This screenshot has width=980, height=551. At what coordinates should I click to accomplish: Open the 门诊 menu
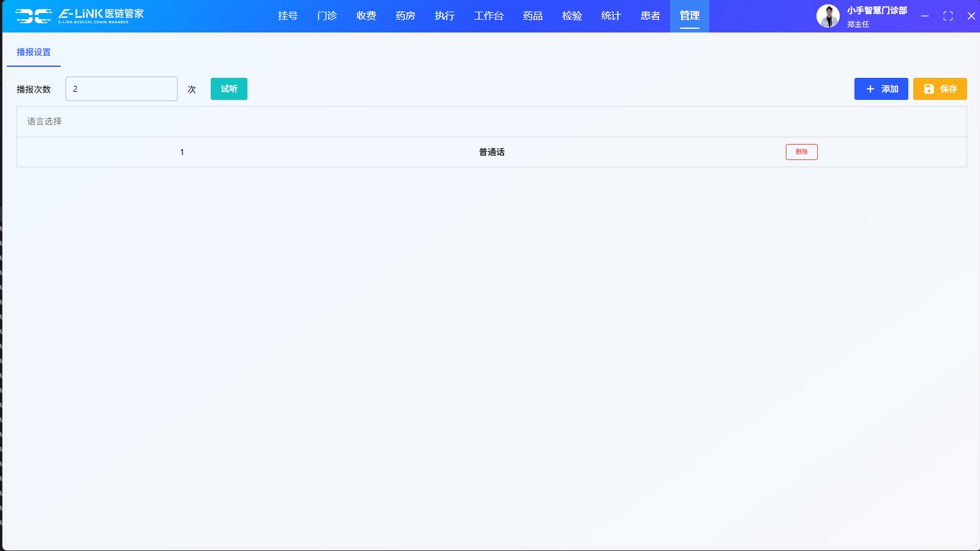pos(326,16)
